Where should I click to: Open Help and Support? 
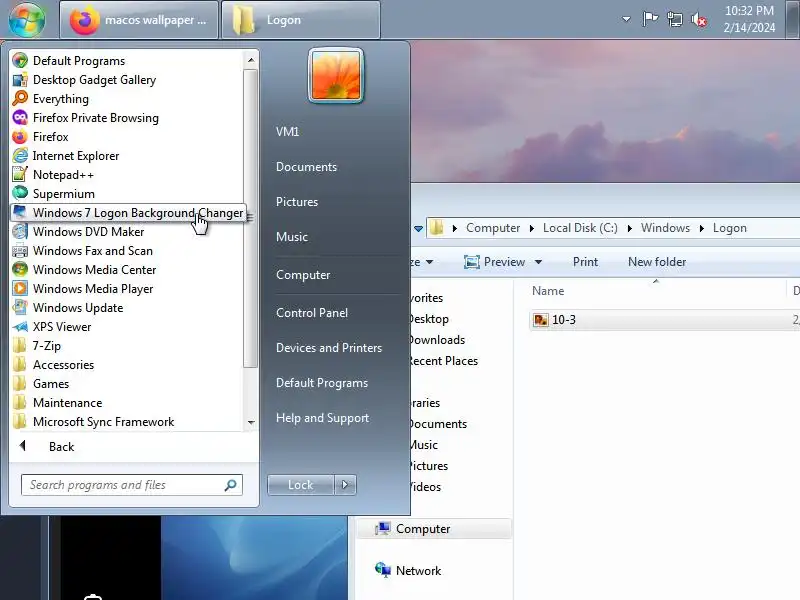(322, 418)
